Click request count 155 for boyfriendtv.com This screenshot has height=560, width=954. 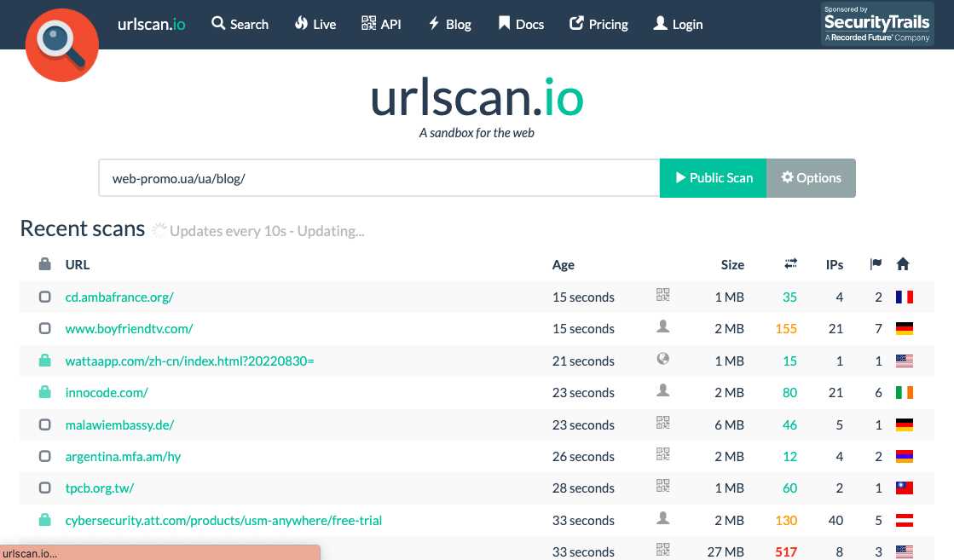(x=786, y=329)
